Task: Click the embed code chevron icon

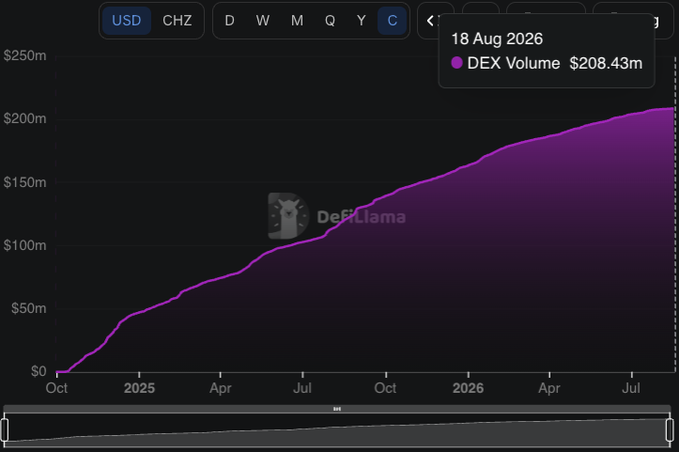Action: pyautogui.click(x=430, y=20)
